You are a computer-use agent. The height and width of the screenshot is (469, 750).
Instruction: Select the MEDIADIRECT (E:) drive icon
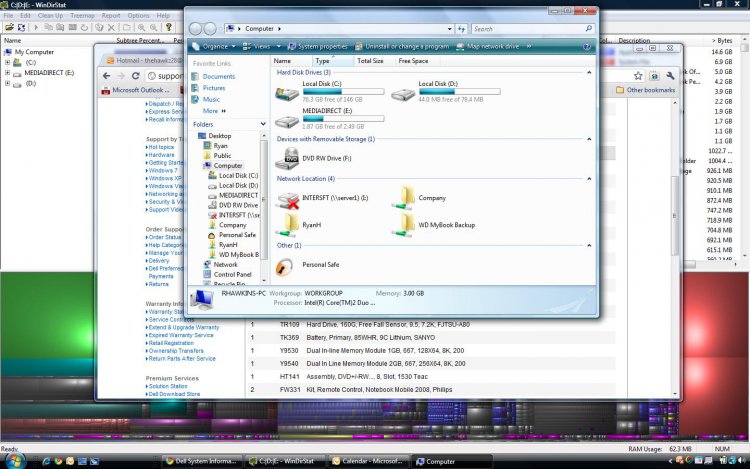tap(287, 121)
